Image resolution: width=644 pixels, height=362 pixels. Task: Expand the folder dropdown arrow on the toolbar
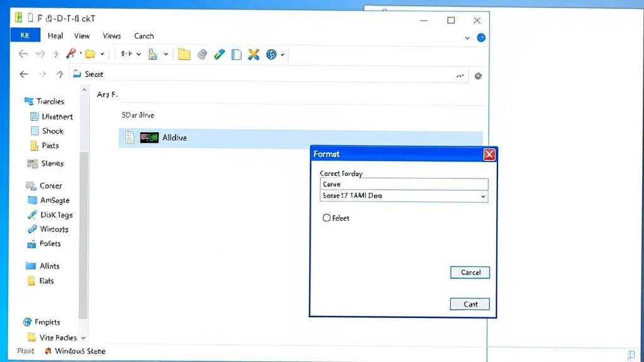[104, 54]
